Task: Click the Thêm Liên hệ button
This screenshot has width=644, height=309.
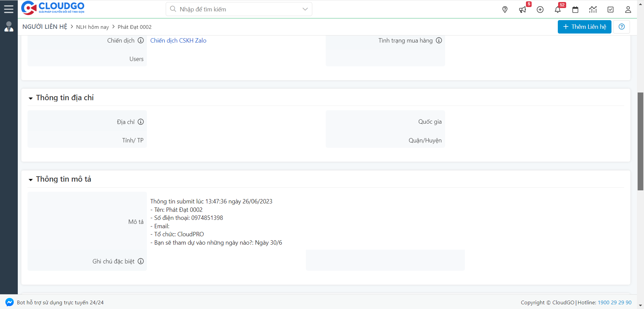Action: pyautogui.click(x=584, y=26)
